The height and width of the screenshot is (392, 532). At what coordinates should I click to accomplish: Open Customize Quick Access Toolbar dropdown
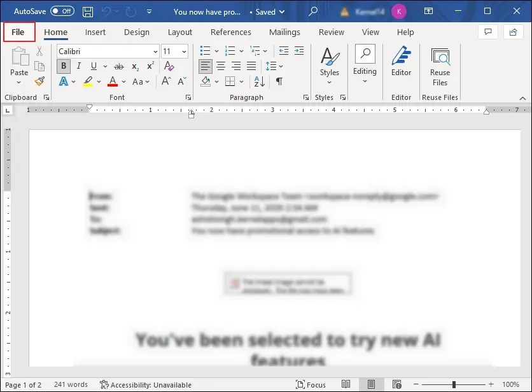point(149,12)
